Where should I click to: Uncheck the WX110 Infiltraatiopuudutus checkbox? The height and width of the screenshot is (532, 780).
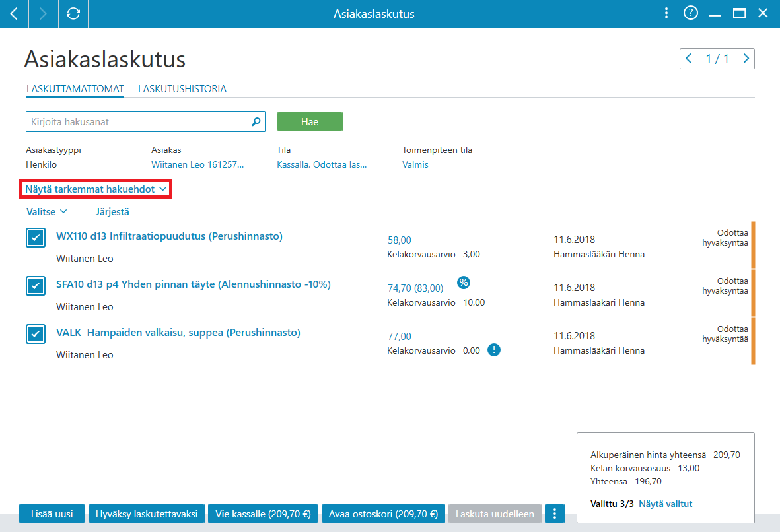(x=36, y=238)
